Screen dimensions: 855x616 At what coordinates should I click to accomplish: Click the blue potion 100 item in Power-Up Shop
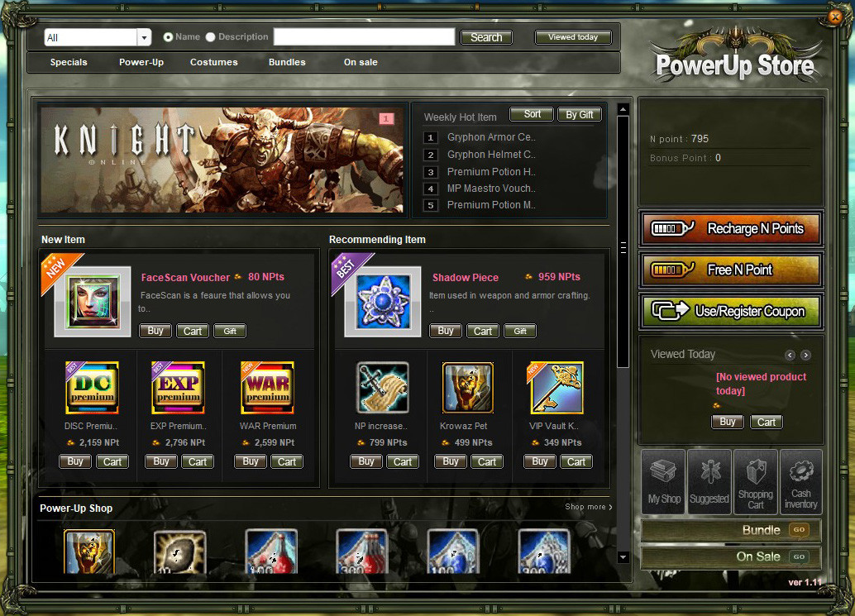[x=453, y=552]
